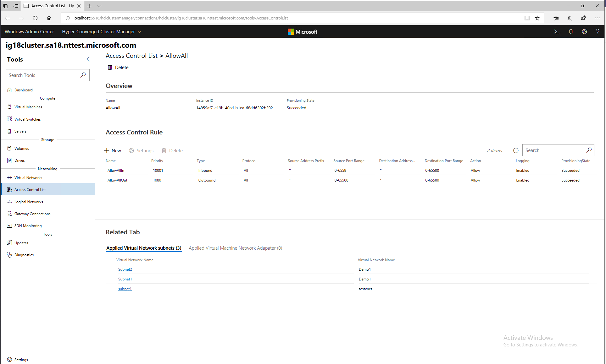606x364 pixels.
Task: Sort rules by Type column
Action: tap(201, 161)
